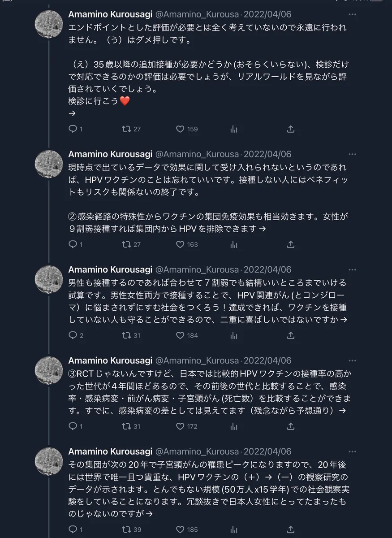The image size is (392, 538).
Task: Open the @Amamino_Kurousa handle on third tweet
Action: click(197, 269)
